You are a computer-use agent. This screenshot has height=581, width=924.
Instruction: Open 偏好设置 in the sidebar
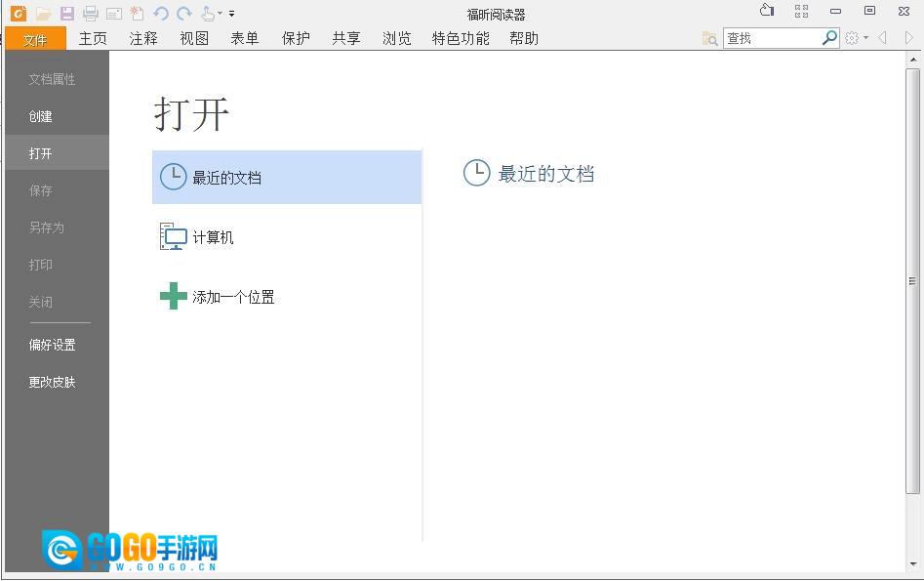(x=58, y=345)
